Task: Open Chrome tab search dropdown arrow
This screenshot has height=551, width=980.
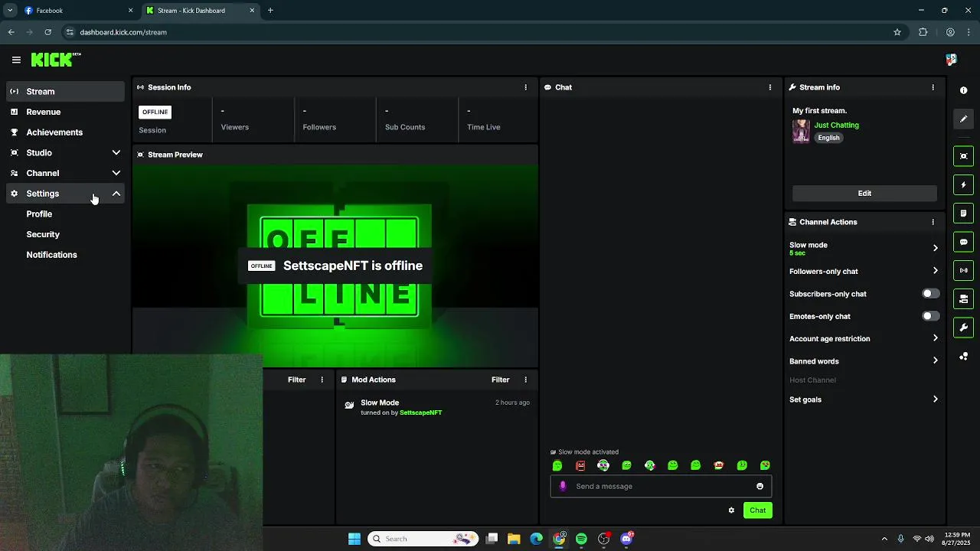Action: (10, 11)
